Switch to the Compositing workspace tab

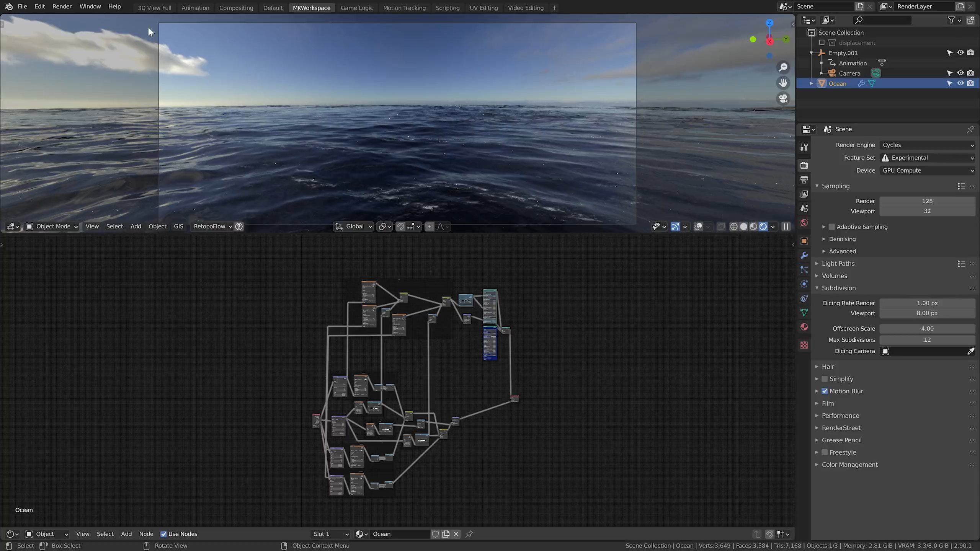(236, 8)
